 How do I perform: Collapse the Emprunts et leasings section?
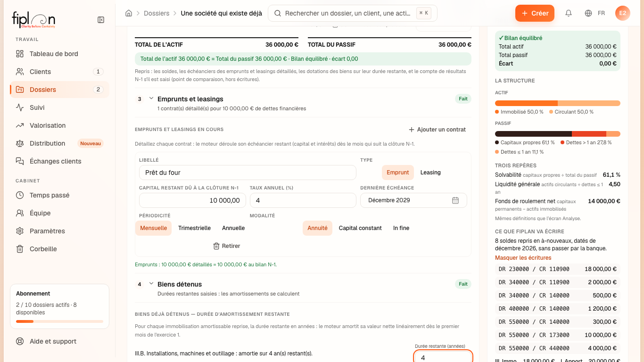point(151,99)
